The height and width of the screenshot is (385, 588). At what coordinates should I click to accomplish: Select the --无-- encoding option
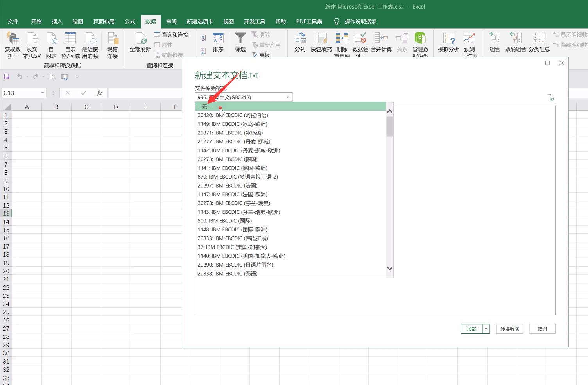[x=290, y=106]
